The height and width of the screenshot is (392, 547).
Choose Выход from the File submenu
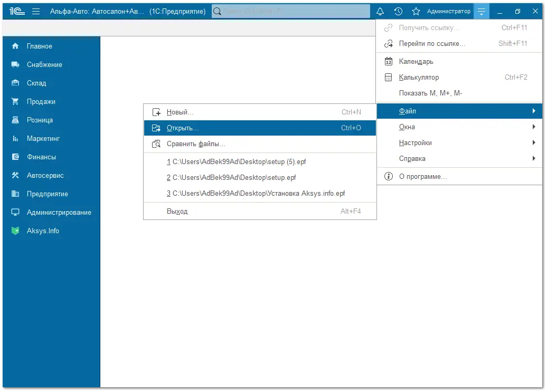[260, 211]
